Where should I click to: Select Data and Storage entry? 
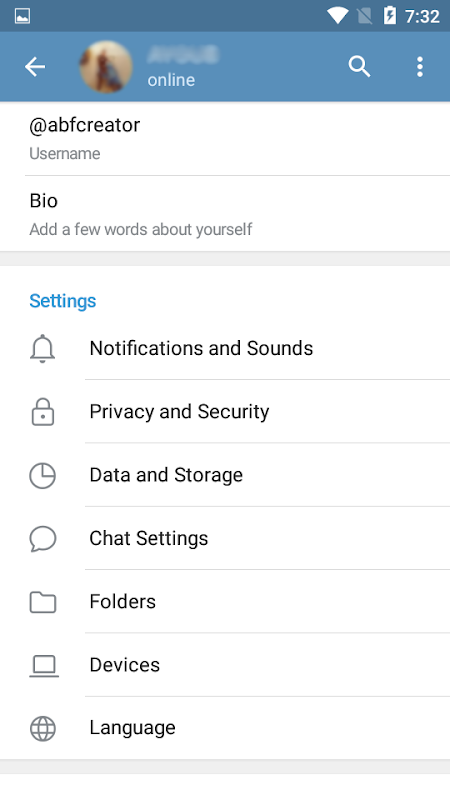[x=225, y=475]
